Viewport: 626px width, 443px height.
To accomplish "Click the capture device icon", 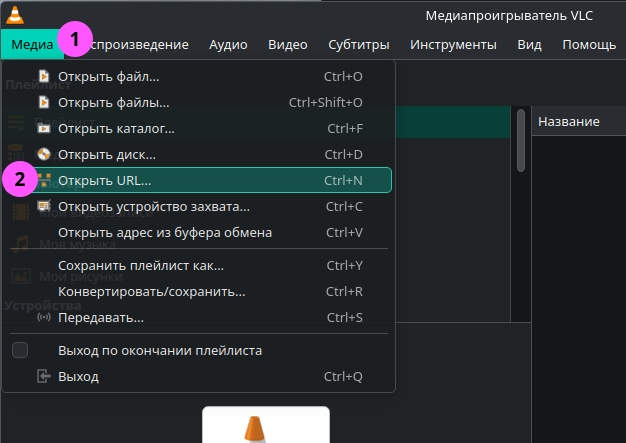I will pyautogui.click(x=43, y=206).
